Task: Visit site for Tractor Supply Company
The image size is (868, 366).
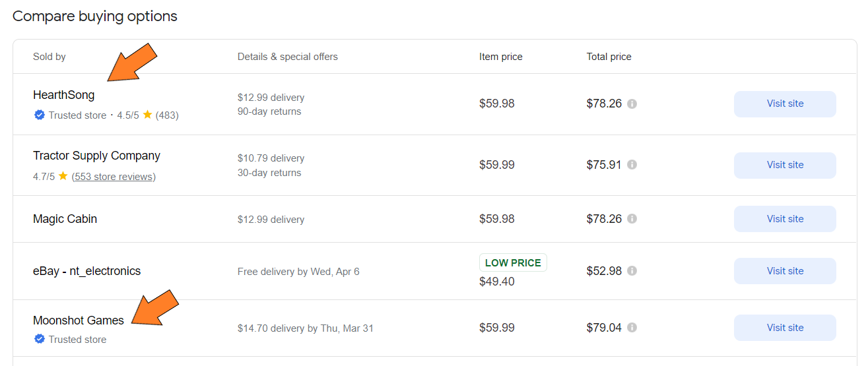Action: point(785,165)
